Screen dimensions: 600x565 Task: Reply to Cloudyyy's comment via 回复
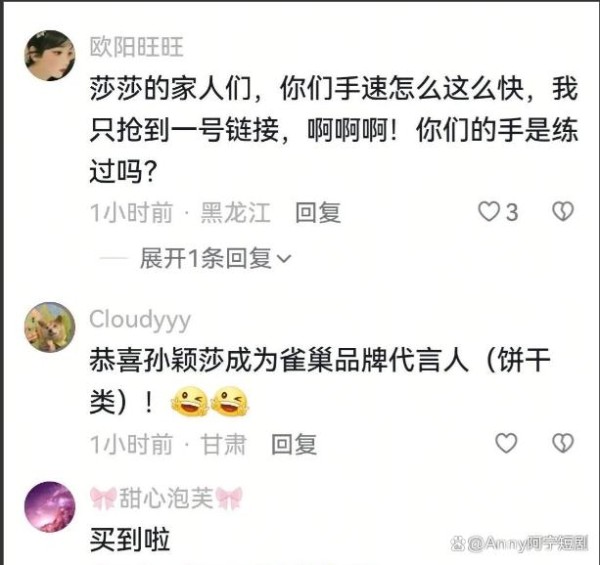(x=294, y=444)
